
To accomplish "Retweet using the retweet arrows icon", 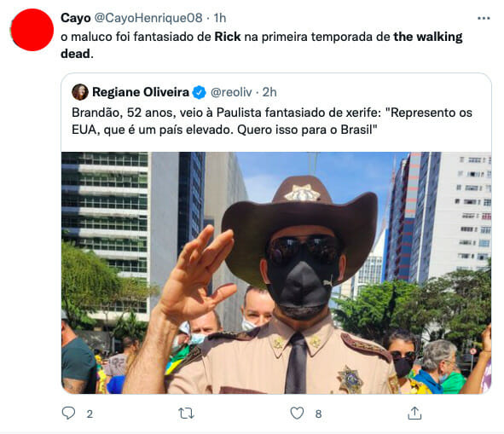I will [x=187, y=413].
